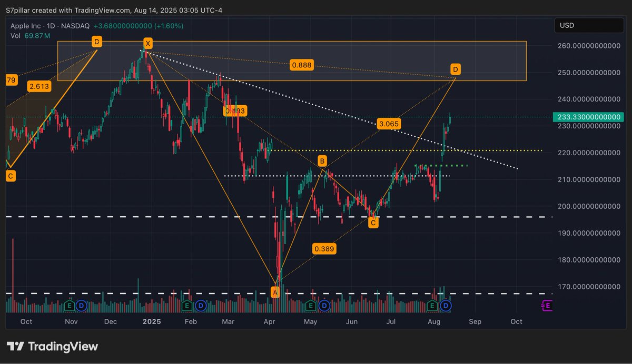Select the 3.065 ratio label

click(389, 124)
